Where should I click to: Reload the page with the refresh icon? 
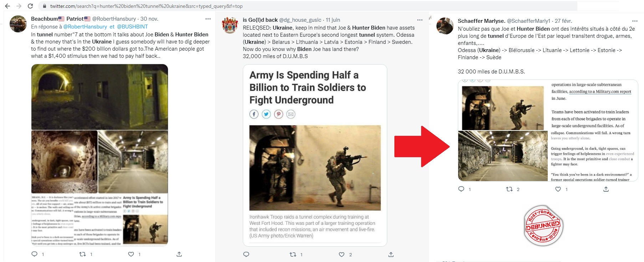pyautogui.click(x=31, y=6)
